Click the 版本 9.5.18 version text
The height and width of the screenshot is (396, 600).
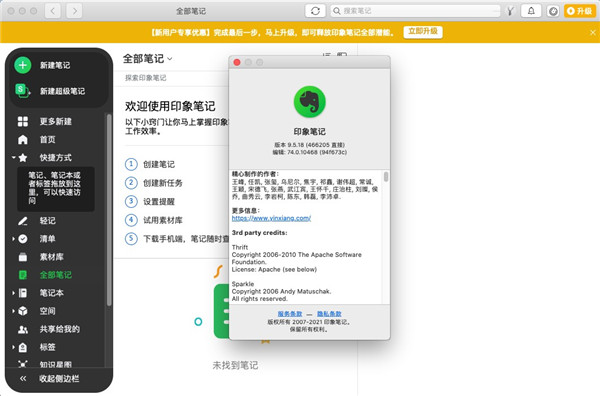point(310,145)
